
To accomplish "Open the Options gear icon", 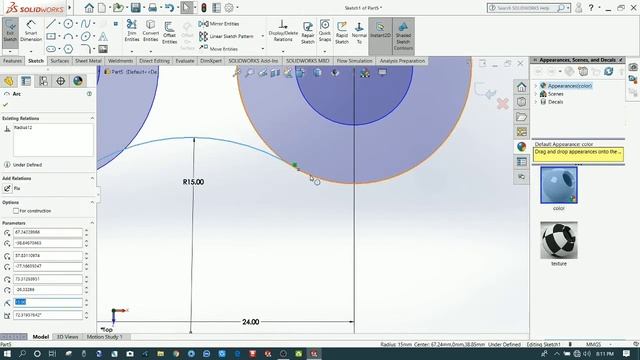I will (x=229, y=7).
